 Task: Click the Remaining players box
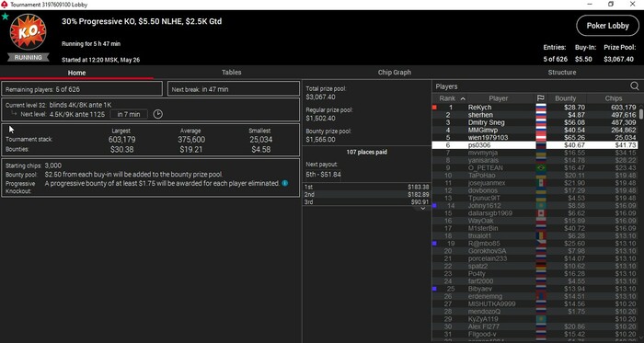point(82,89)
